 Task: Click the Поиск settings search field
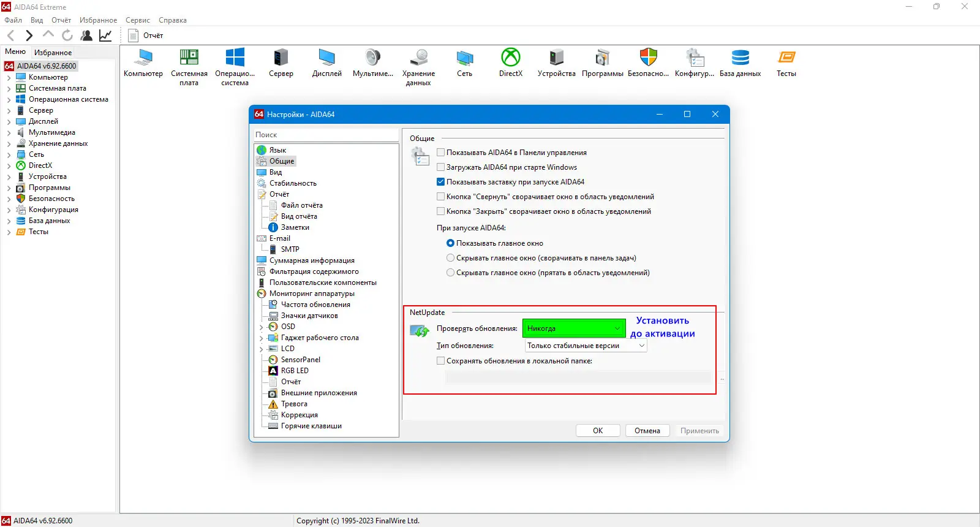tap(326, 135)
